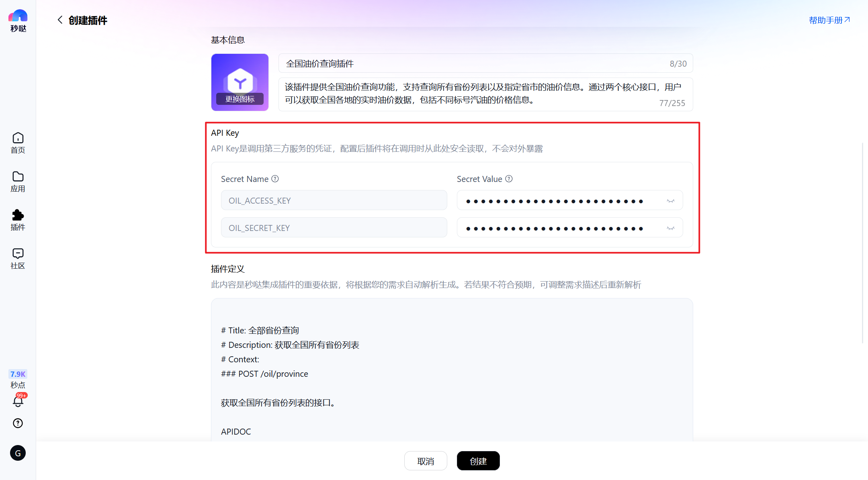Click the 创建 create button
Screen dimensions: 868x480
pos(478,461)
